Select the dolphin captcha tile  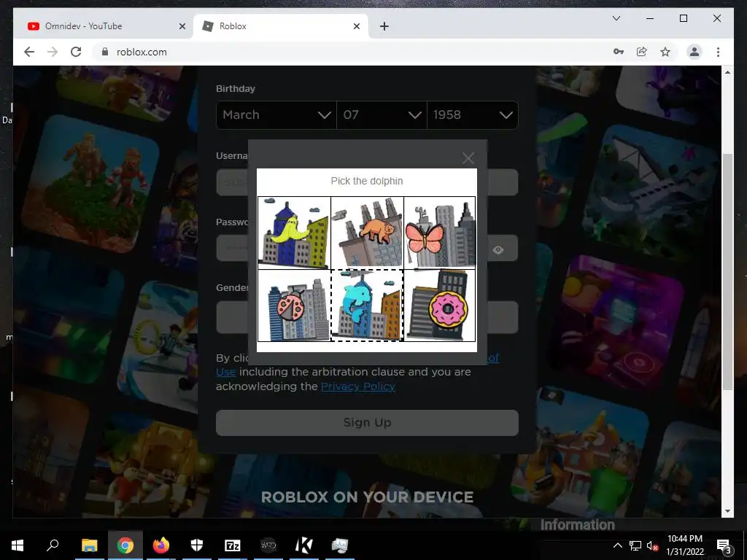pyautogui.click(x=367, y=306)
